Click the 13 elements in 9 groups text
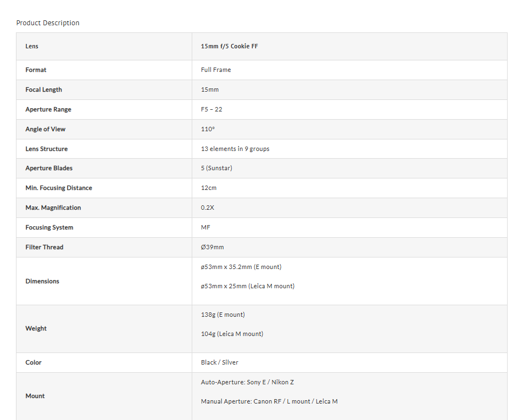Screen dimensions: 523x420 (x=235, y=149)
